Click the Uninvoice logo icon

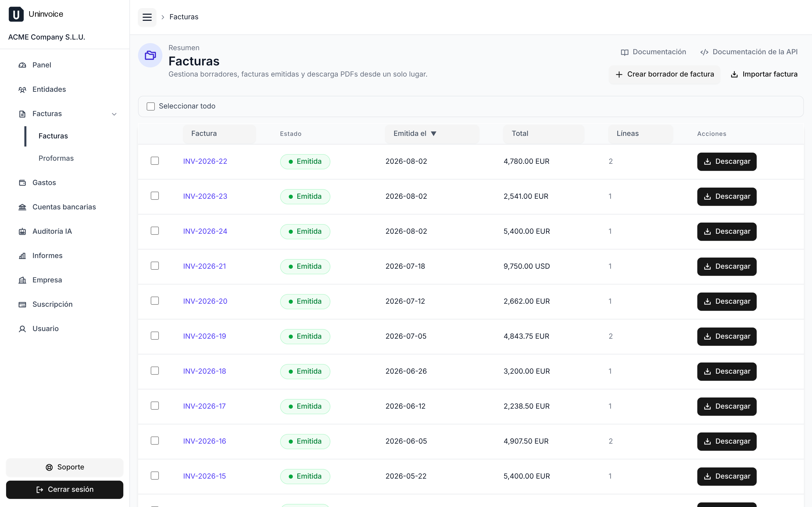coord(16,14)
